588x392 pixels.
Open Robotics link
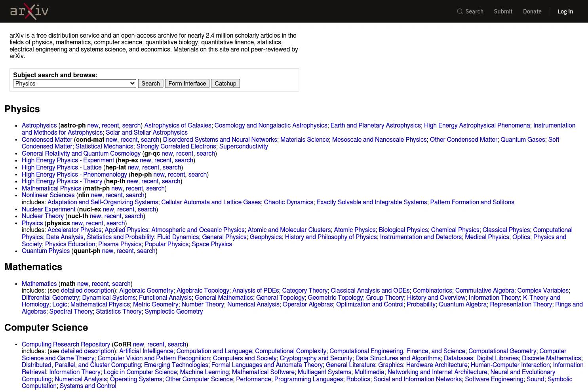[358, 379]
